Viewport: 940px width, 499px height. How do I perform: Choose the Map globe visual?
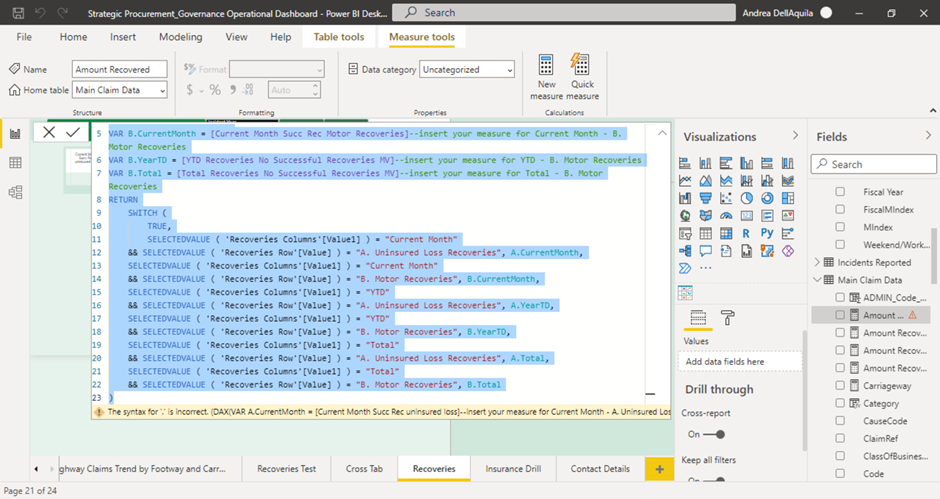(x=685, y=215)
